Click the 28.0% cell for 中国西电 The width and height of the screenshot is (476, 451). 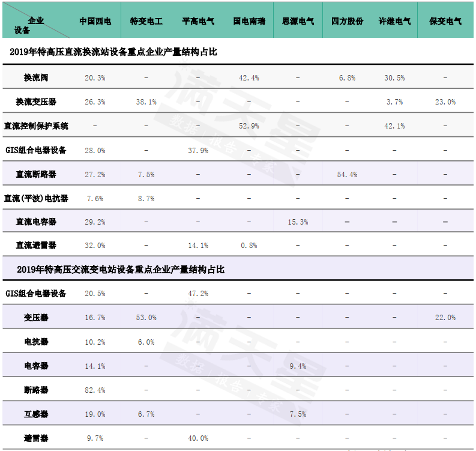95,151
